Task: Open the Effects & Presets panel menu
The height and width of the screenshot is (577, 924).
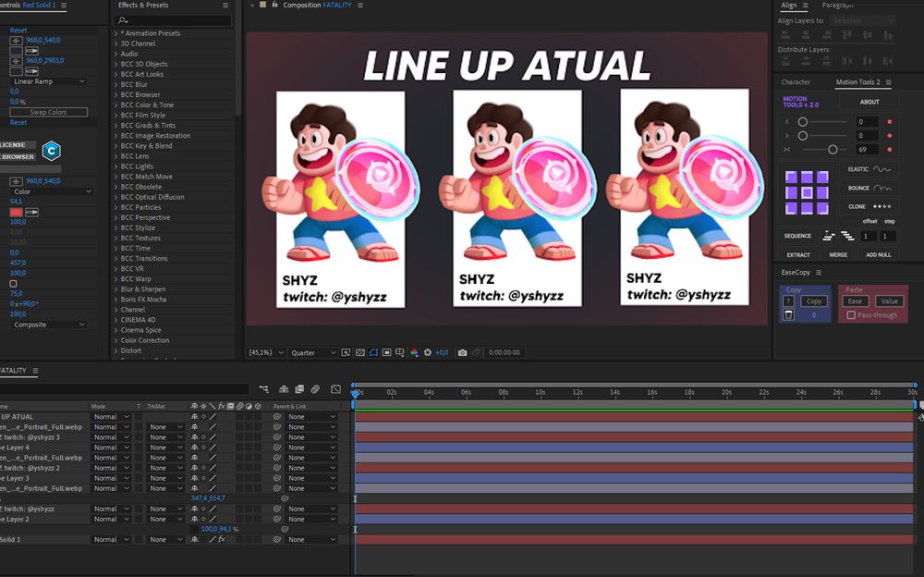Action: [225, 6]
